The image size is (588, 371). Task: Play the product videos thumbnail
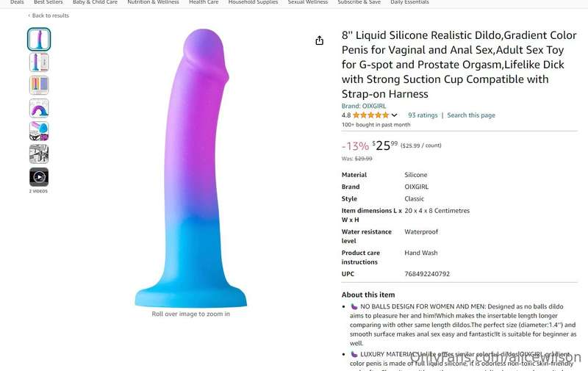[x=39, y=177]
